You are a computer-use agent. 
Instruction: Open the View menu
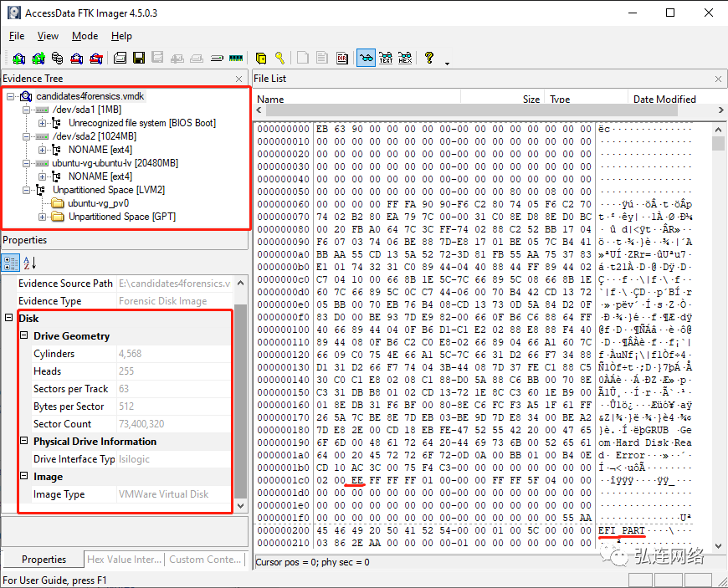tap(48, 36)
